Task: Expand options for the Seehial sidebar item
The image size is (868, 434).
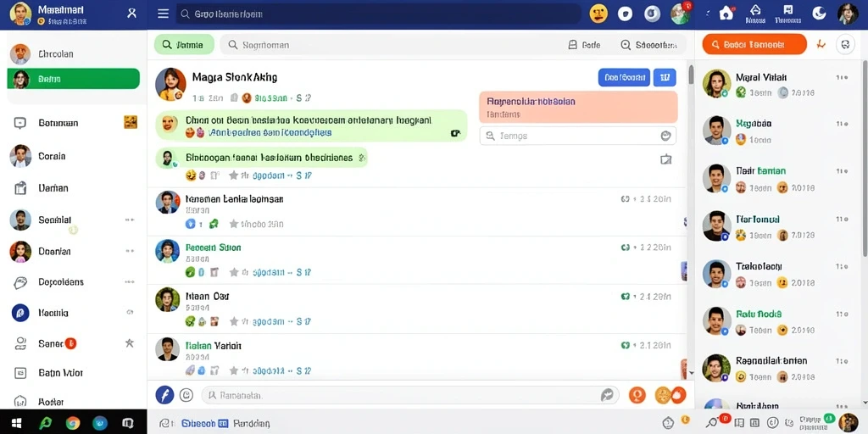Action: click(x=130, y=220)
